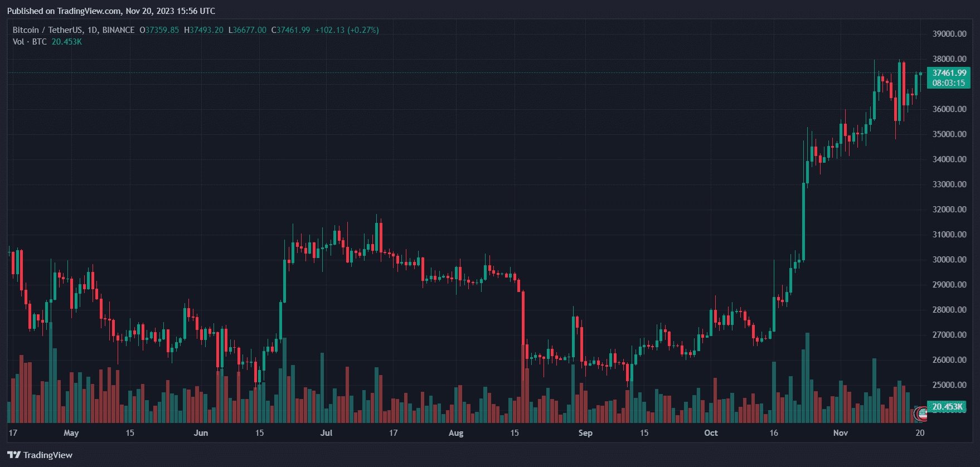The image size is (980, 467).
Task: Select the Vol · BTC indicator legend
Action: (30, 42)
